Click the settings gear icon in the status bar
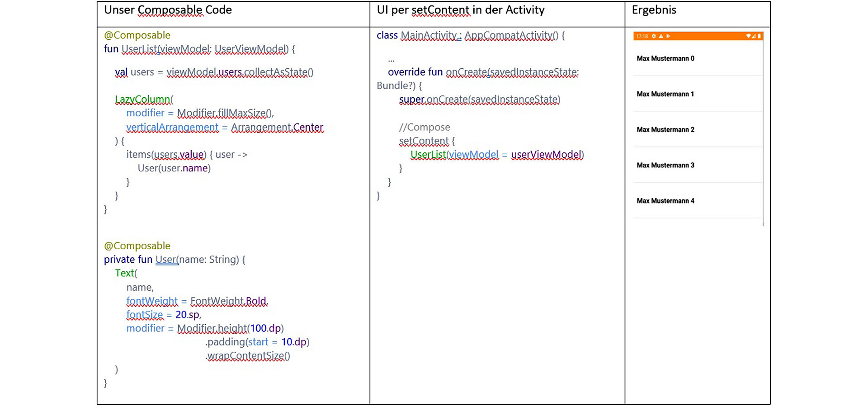Image resolution: width=868 pixels, height=407 pixels. pos(654,36)
